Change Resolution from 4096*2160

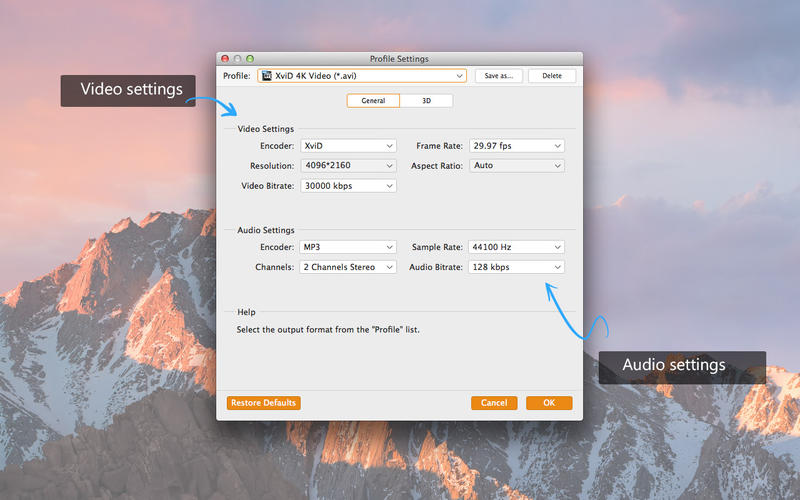tap(347, 166)
